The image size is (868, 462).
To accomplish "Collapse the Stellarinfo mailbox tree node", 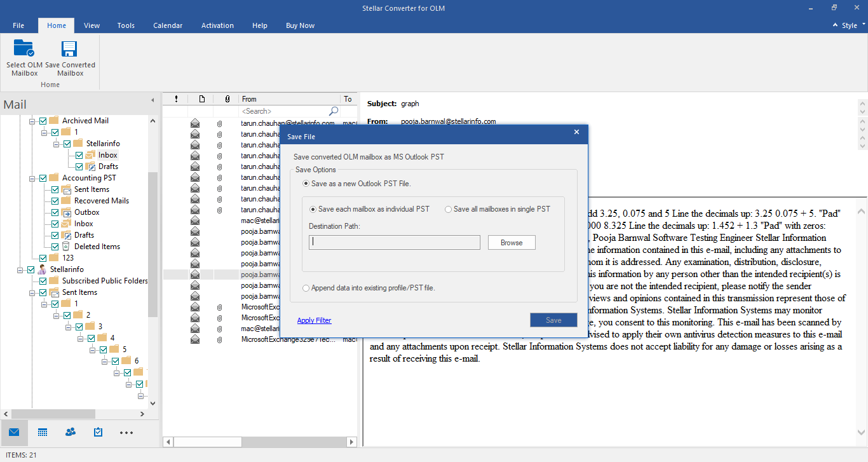I will 20,269.
